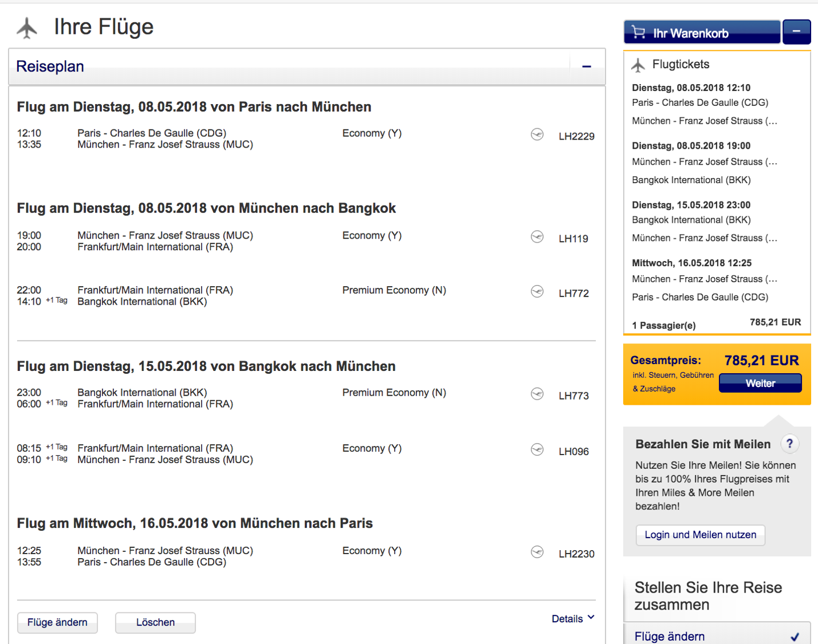This screenshot has width=818, height=644.
Task: Click the Ihr Warenkorb header button
Action: click(x=702, y=31)
